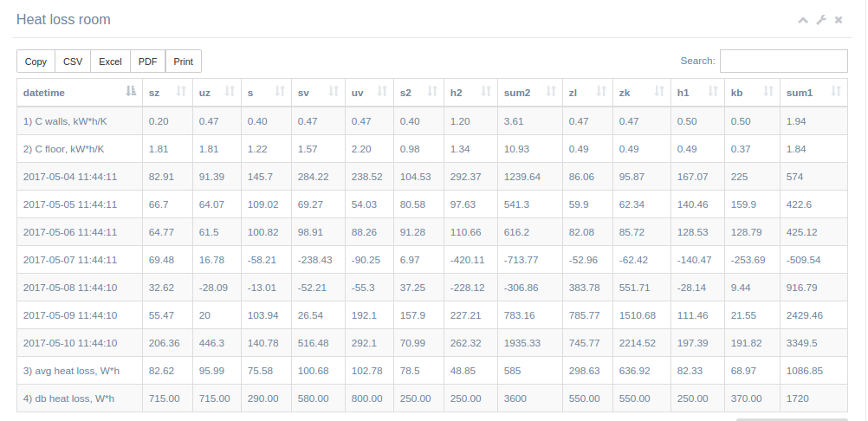The width and height of the screenshot is (868, 421).
Task: Sort by sum2 column icon
Action: (548, 92)
